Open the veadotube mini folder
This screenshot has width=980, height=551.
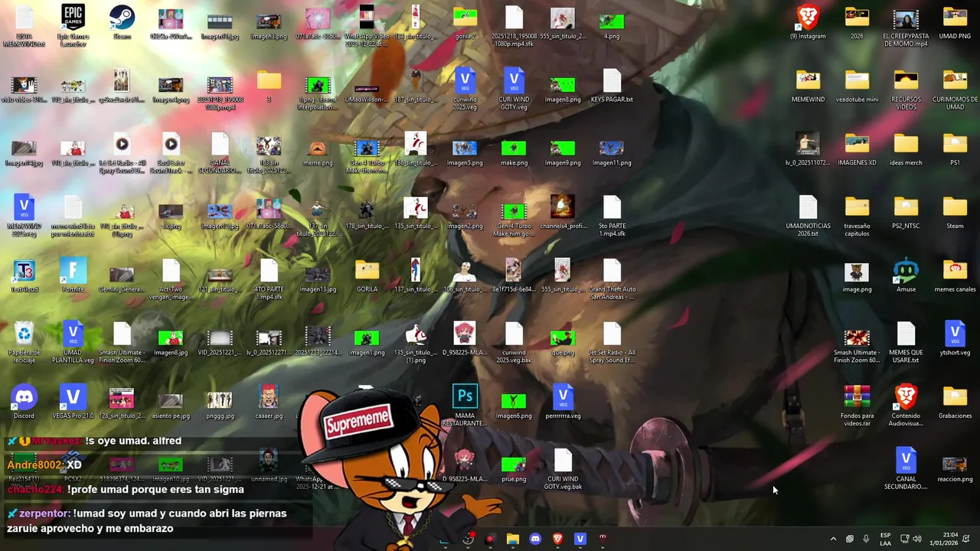[x=857, y=86]
